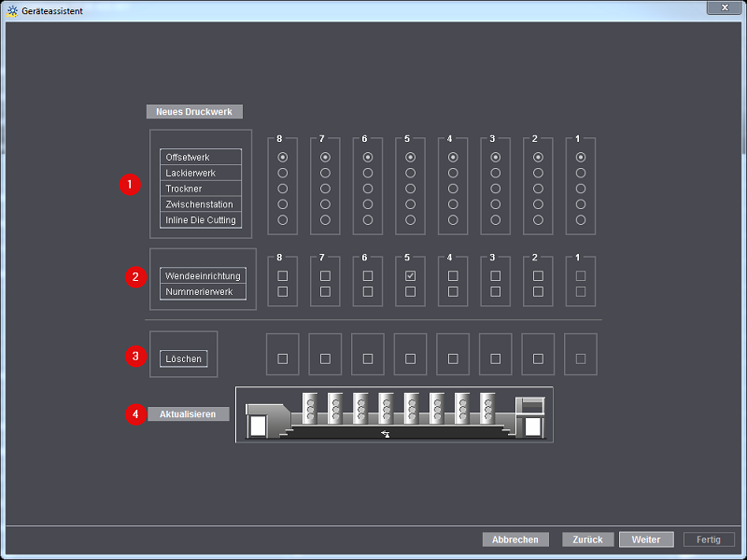Mark unit 6 for Löschen
The height and width of the screenshot is (560, 747).
[x=368, y=358]
